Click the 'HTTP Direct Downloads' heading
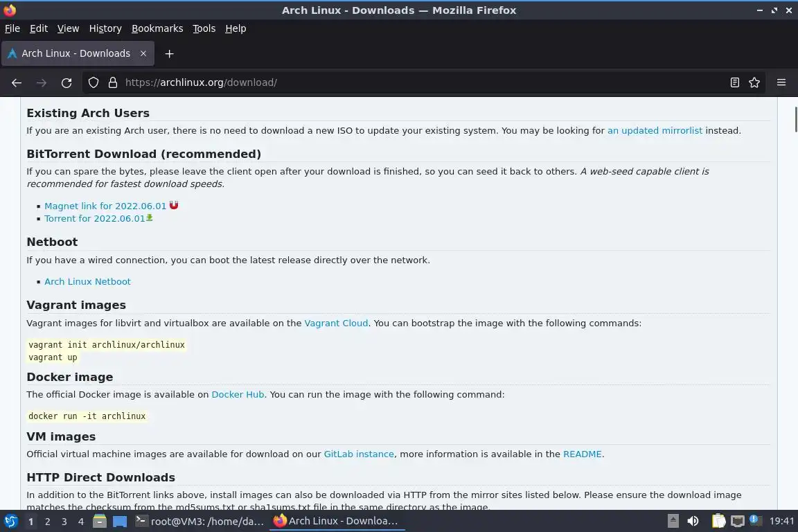 click(100, 477)
